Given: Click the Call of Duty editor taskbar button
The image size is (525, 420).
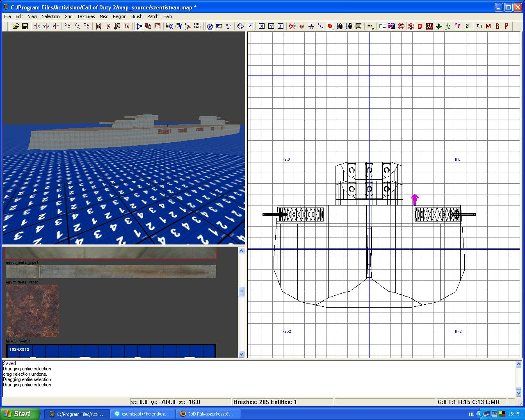Looking at the screenshot, I should [77, 414].
